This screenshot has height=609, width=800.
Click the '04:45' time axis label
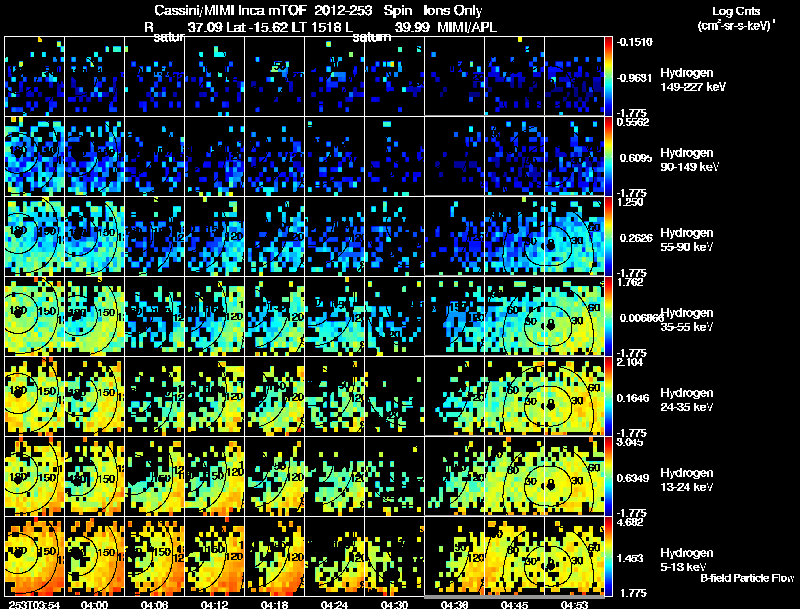coord(514,605)
